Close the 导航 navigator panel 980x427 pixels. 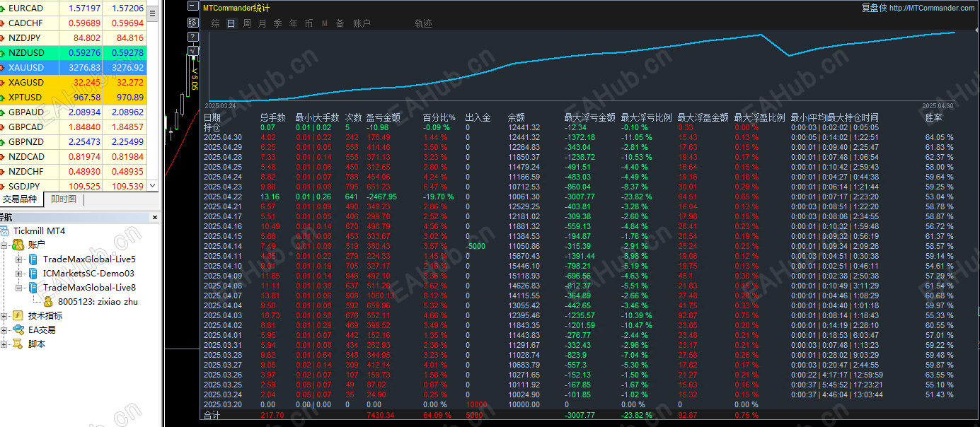pos(155,217)
